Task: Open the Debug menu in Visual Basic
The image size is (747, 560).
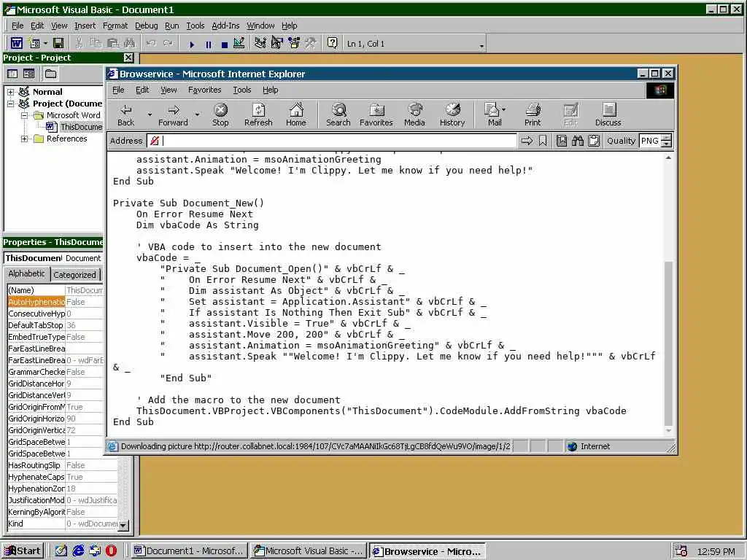Action: click(x=146, y=26)
